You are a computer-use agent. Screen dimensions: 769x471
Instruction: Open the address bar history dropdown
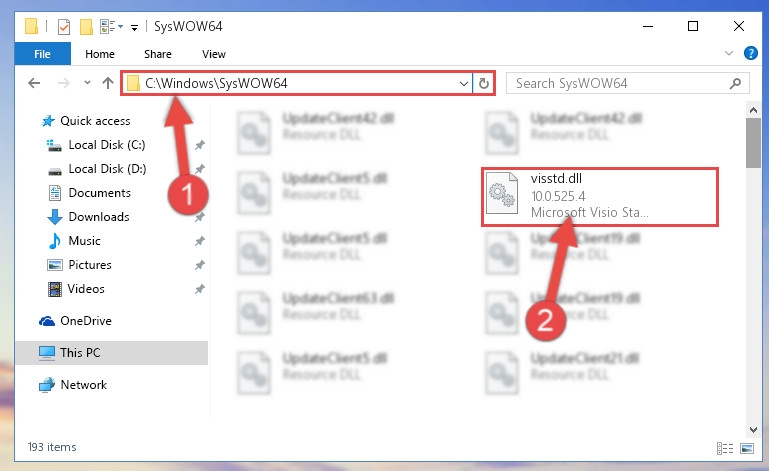point(463,83)
